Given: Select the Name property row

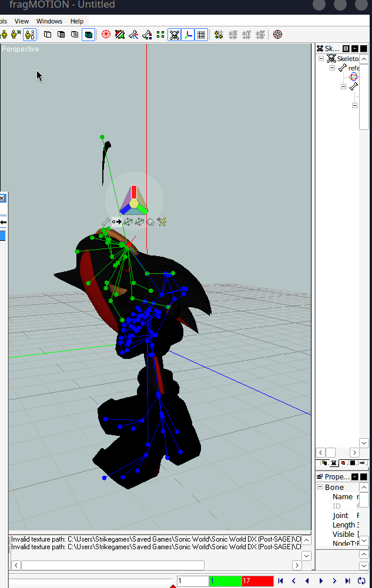Looking at the screenshot, I should [345, 497].
